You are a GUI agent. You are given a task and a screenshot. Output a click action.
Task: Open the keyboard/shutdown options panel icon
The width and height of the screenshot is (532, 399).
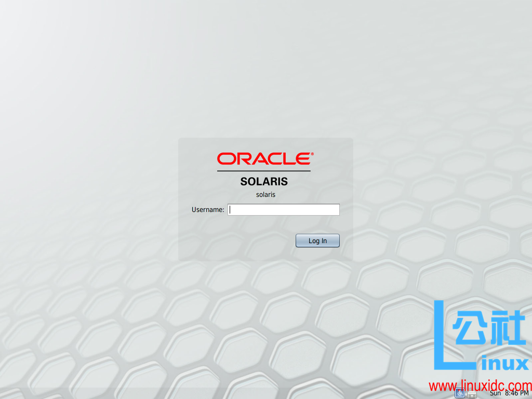[472, 394]
